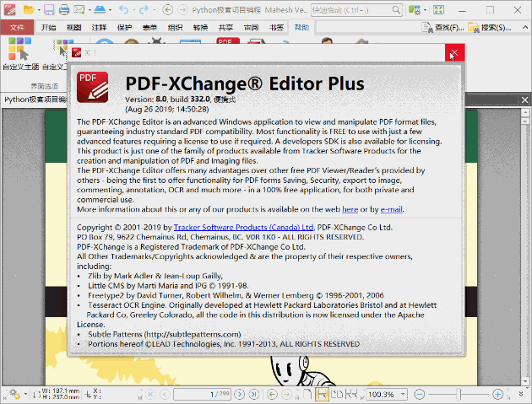Click the Open folder icon in the quick toolbar
This screenshot has width=532, height=404.
point(29,10)
